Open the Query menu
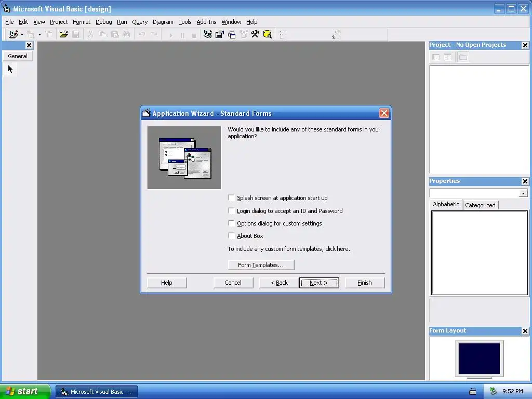Viewport: 532px width, 399px height. [x=140, y=22]
